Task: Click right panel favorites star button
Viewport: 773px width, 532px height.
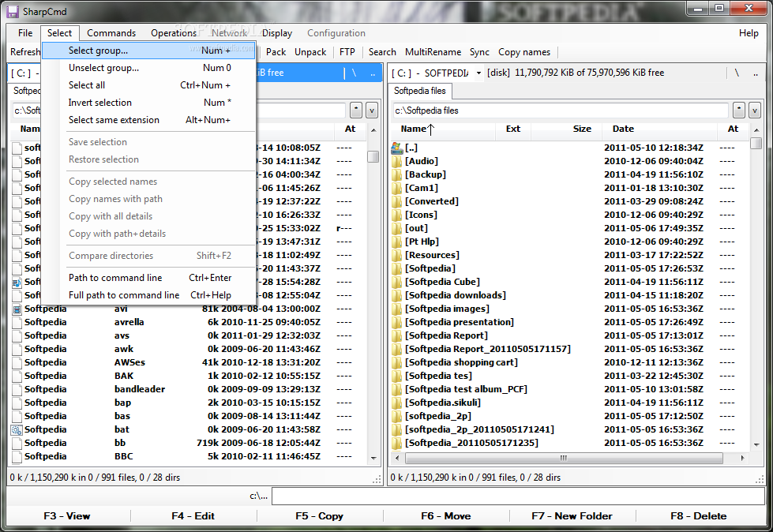Action: pyautogui.click(x=738, y=111)
